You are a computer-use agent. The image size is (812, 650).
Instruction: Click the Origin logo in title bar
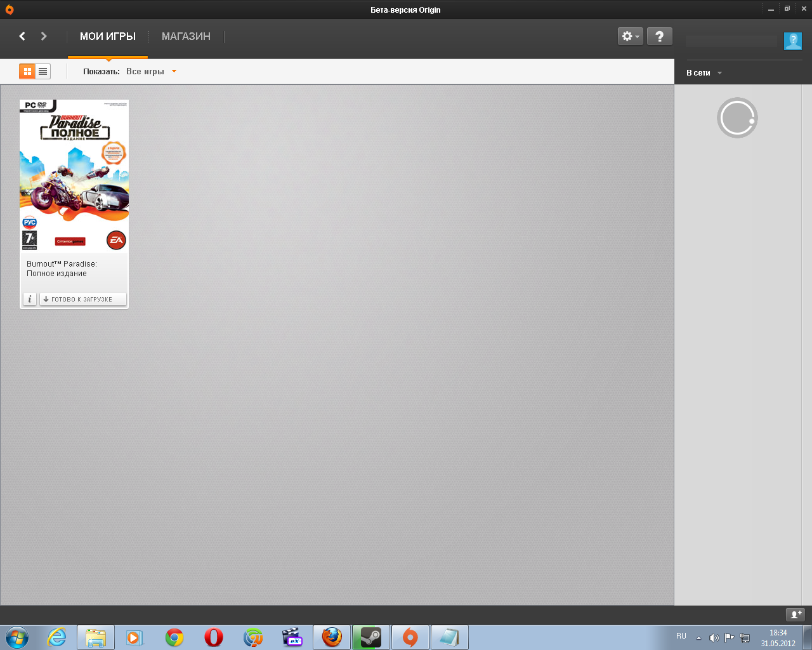coord(9,10)
